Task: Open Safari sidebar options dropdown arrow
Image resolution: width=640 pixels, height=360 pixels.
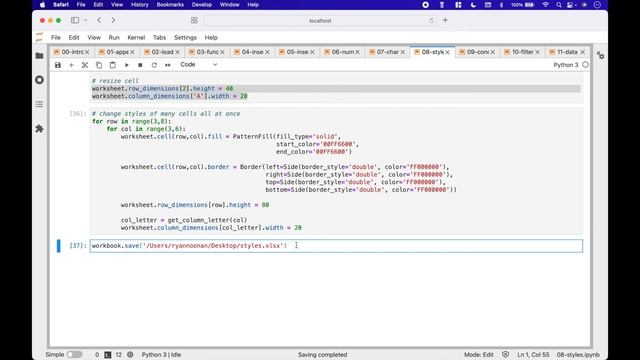Action: click(x=85, y=20)
